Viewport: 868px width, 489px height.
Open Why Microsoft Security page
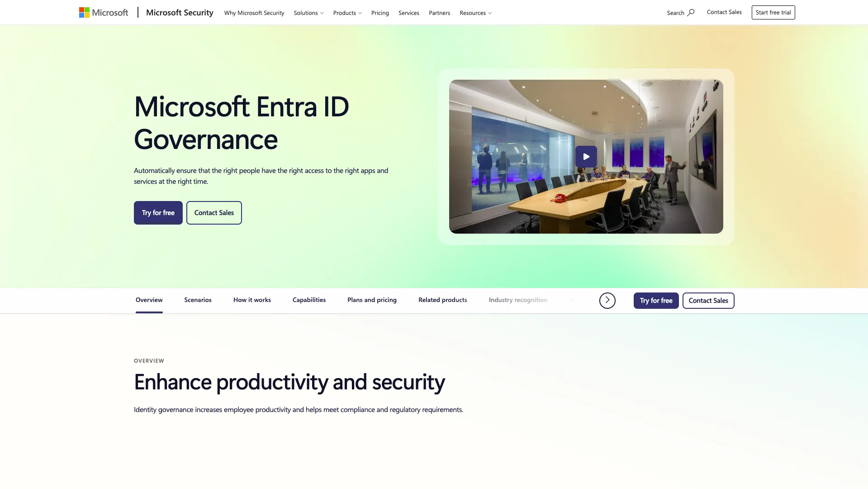tap(254, 13)
